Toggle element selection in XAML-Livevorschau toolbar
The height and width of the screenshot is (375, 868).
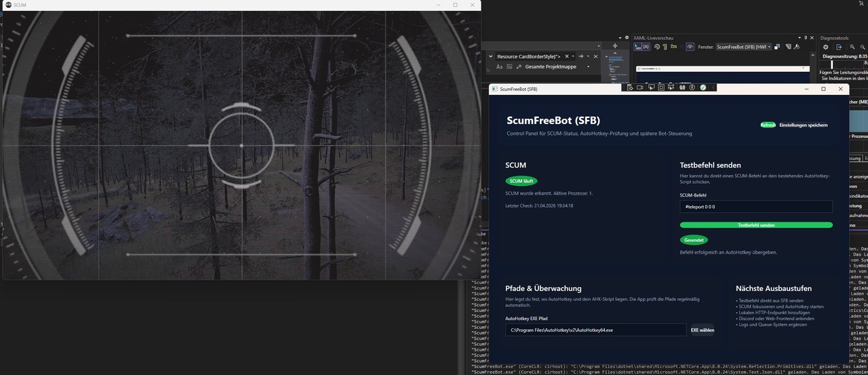coord(637,47)
